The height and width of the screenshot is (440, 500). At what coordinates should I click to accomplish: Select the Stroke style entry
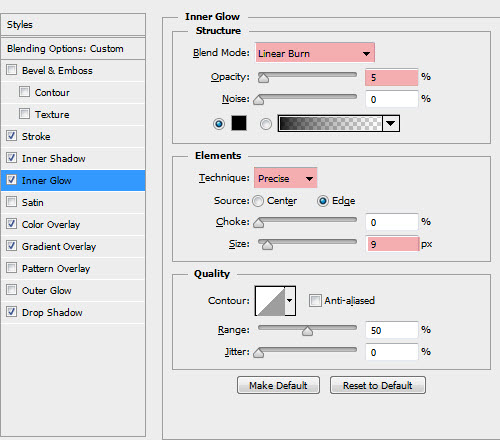point(73,136)
